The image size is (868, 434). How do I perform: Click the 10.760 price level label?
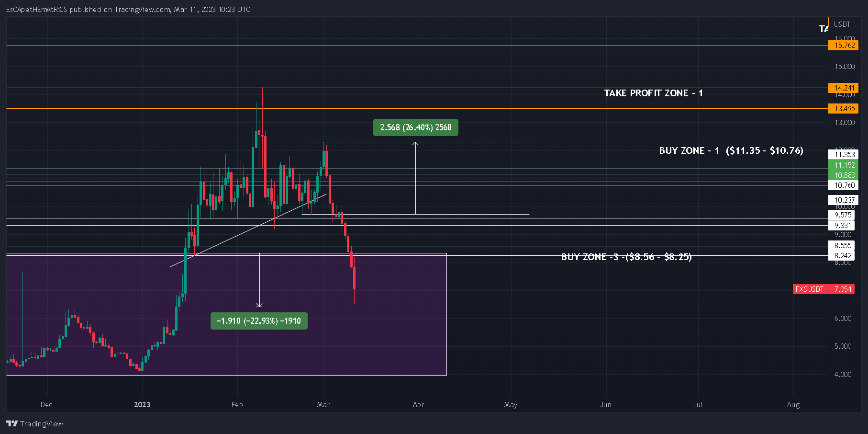click(843, 185)
